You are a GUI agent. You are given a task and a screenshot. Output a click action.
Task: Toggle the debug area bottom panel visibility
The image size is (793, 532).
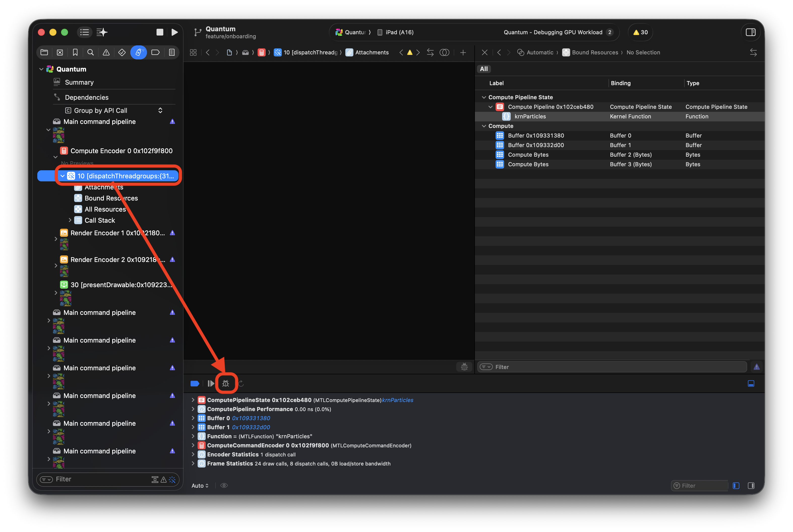(751, 383)
